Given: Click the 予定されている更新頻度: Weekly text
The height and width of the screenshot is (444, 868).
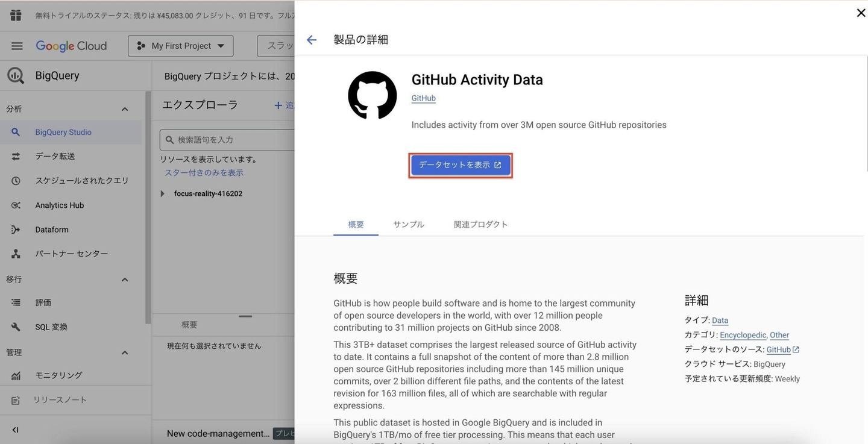Looking at the screenshot, I should [742, 379].
